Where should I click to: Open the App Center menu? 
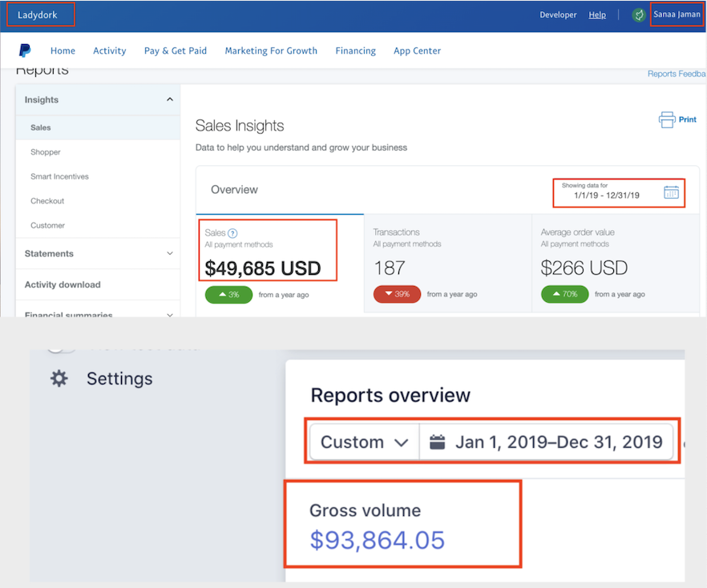pos(417,51)
